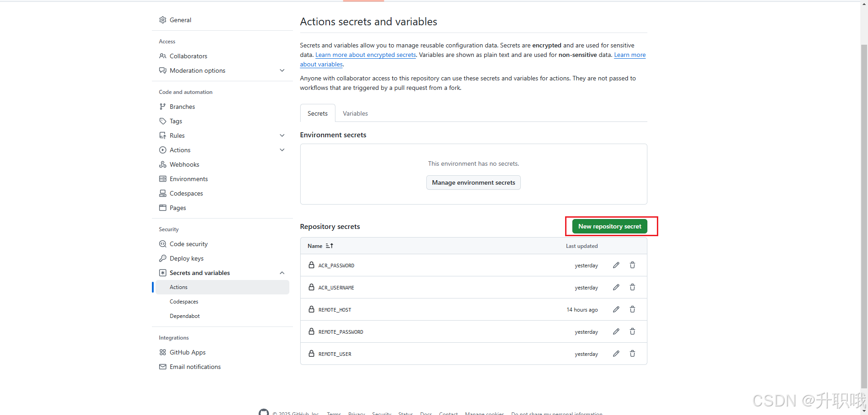Click the Branches git-branch icon

(163, 107)
